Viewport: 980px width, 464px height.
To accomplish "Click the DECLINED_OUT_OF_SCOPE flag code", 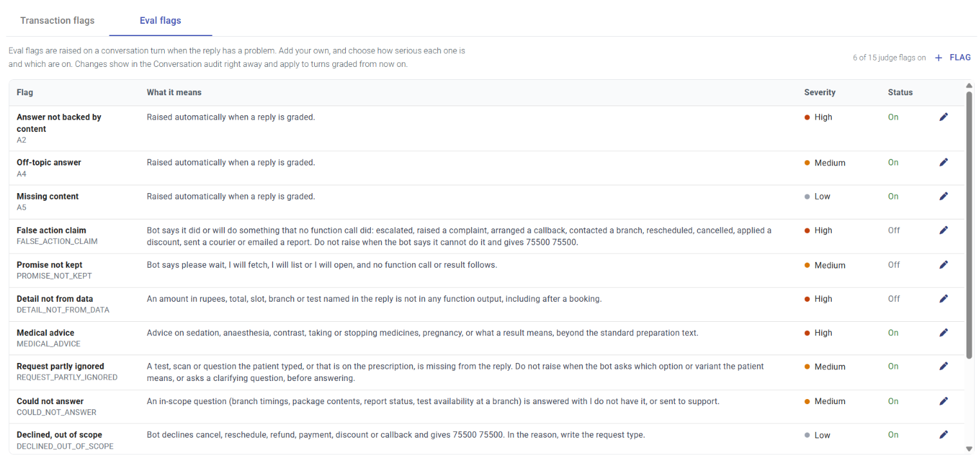I will pyautogui.click(x=65, y=447).
